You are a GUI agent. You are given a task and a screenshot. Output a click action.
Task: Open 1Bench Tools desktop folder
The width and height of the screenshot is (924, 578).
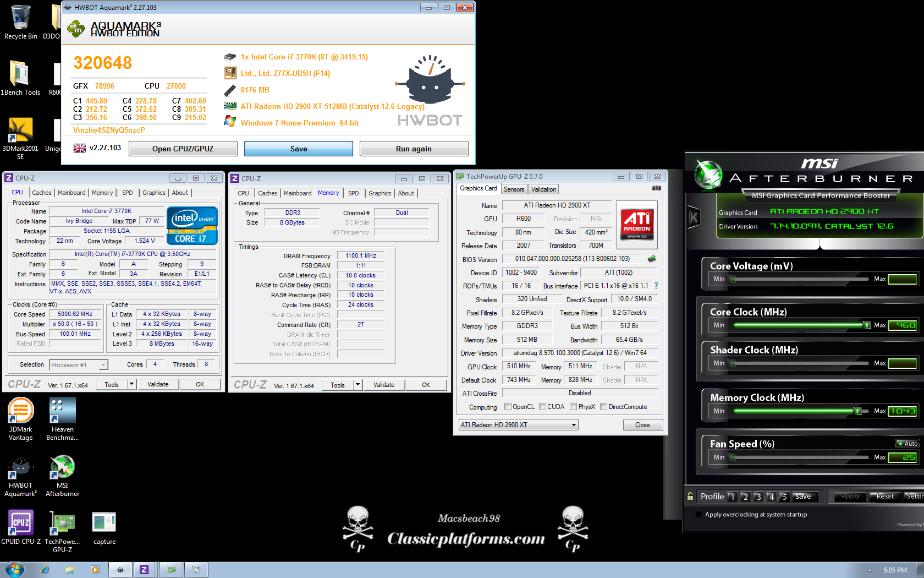(20, 78)
